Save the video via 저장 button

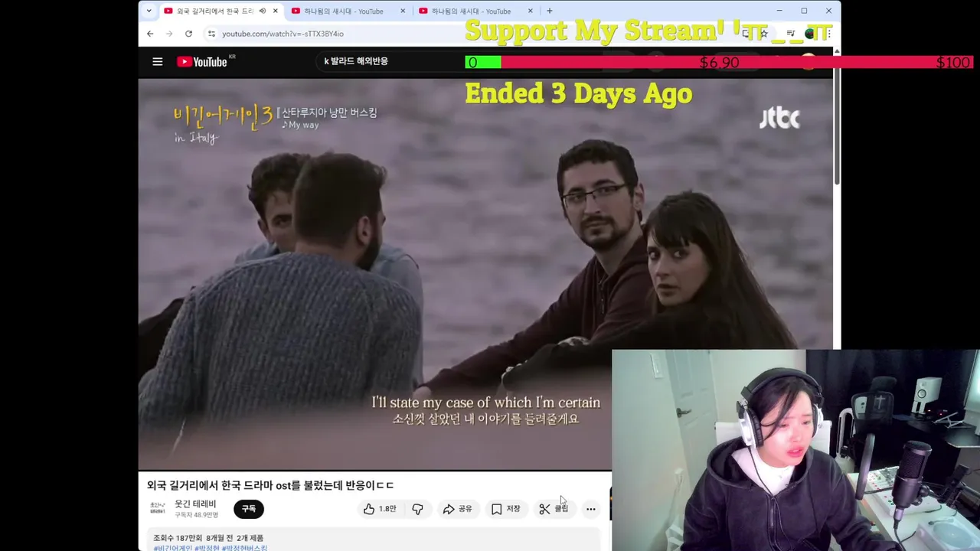[x=505, y=509]
